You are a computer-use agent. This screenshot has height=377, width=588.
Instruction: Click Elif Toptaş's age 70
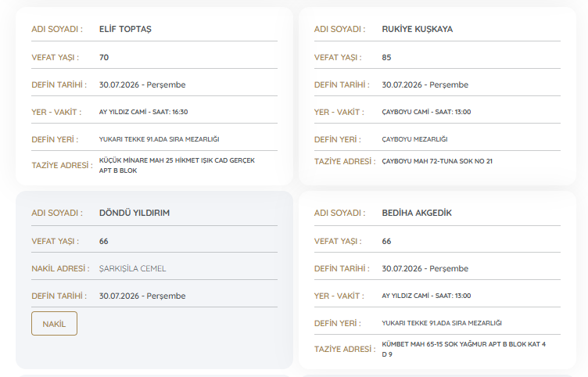tap(104, 57)
